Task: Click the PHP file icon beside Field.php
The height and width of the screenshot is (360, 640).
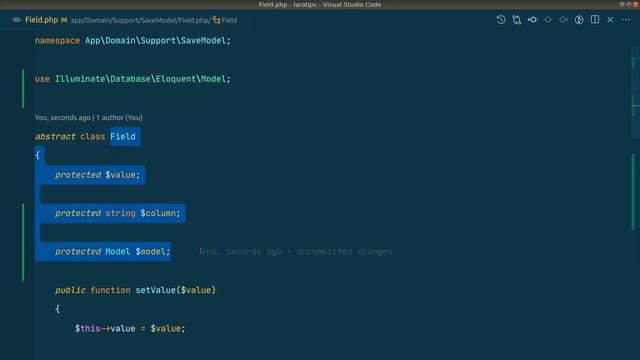Action: (16, 20)
